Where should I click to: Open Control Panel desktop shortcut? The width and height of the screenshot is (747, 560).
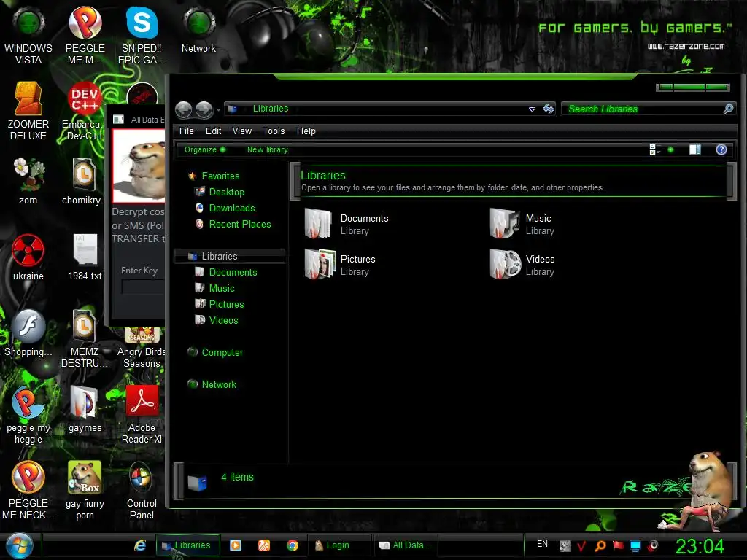coord(142,491)
